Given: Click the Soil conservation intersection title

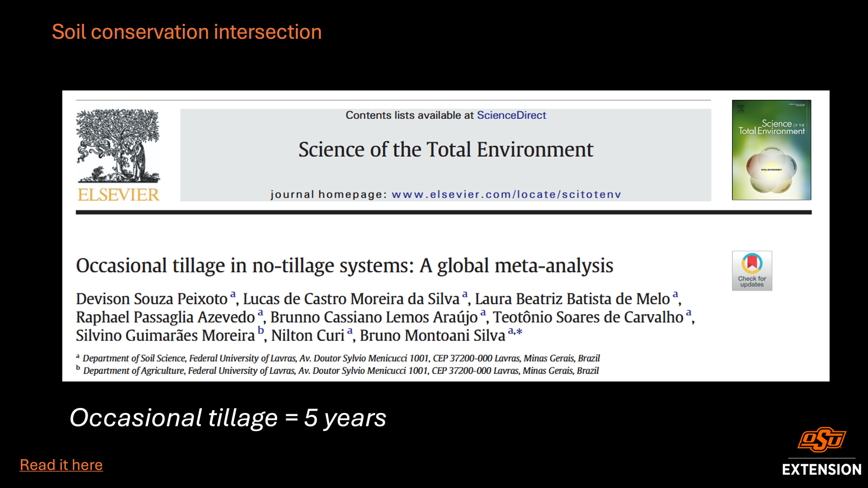Looking at the screenshot, I should 187,32.
